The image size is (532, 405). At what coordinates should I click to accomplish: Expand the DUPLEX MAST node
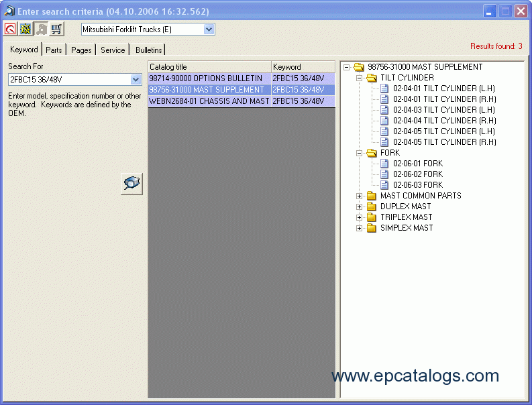(359, 207)
